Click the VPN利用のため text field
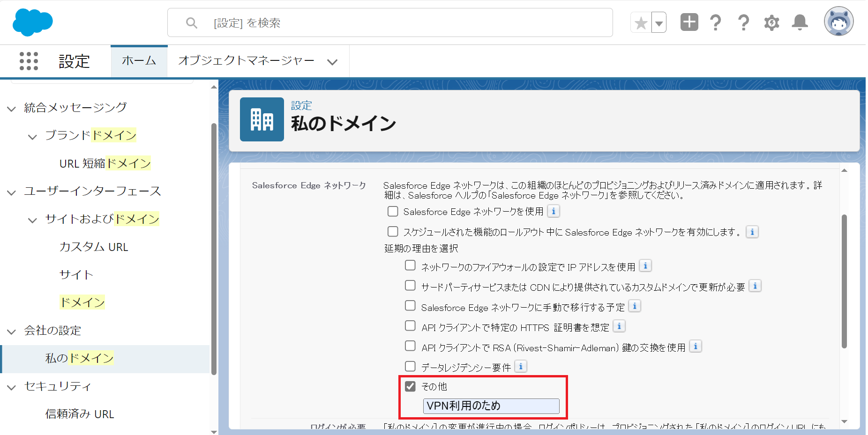 coord(491,406)
